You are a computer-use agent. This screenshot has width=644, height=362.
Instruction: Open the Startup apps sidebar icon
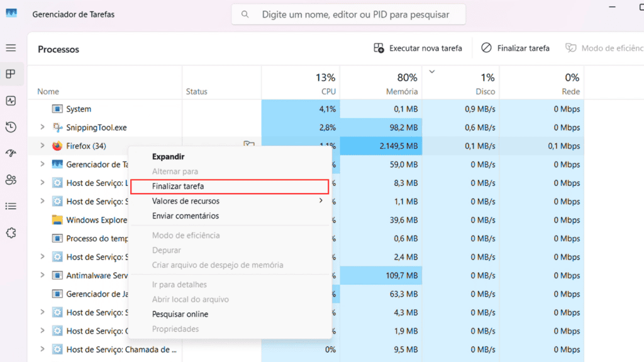(x=11, y=153)
